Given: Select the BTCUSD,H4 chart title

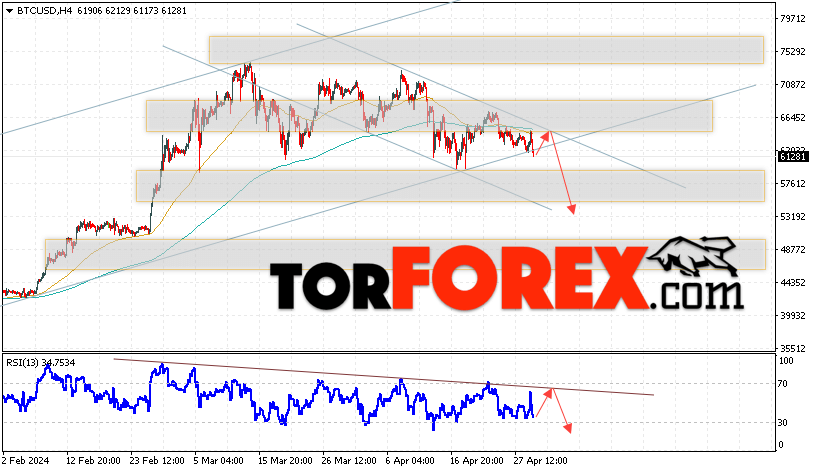Looking at the screenshot, I should [44, 10].
